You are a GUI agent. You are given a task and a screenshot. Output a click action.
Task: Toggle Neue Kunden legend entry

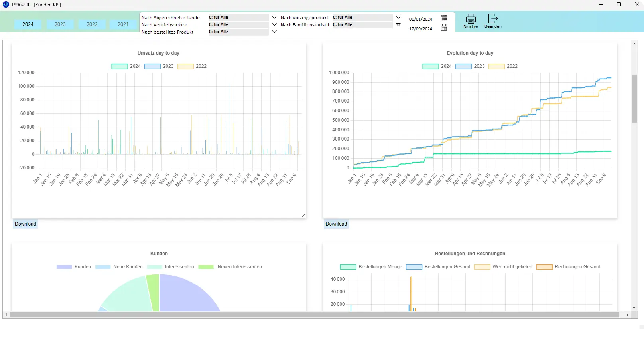coord(118,267)
